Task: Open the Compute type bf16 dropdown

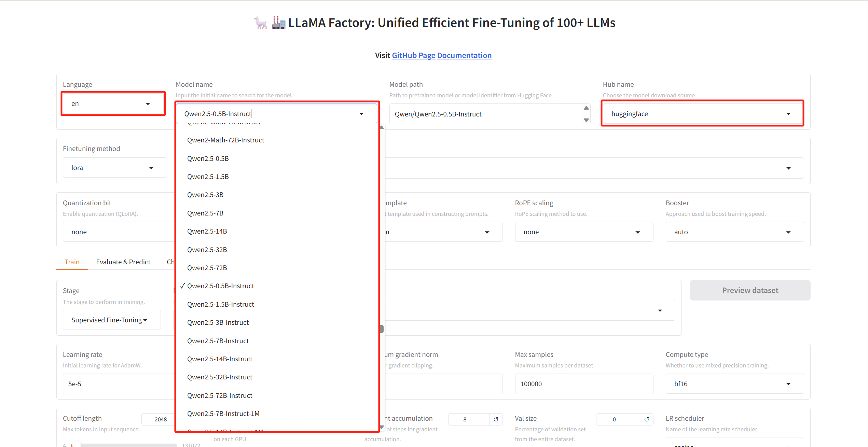Action: click(734, 384)
